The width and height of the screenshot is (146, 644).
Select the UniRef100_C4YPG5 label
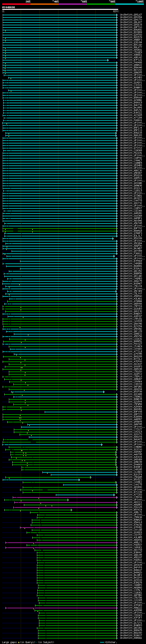[131, 321]
